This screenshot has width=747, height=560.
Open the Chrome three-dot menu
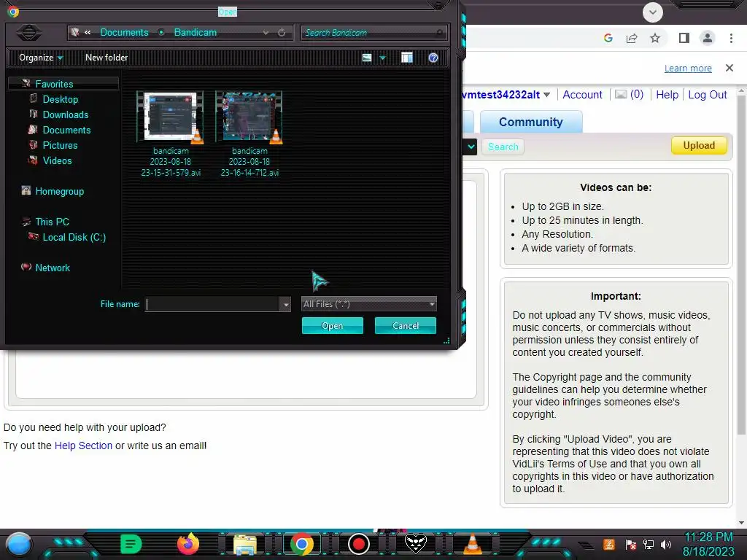pos(731,38)
